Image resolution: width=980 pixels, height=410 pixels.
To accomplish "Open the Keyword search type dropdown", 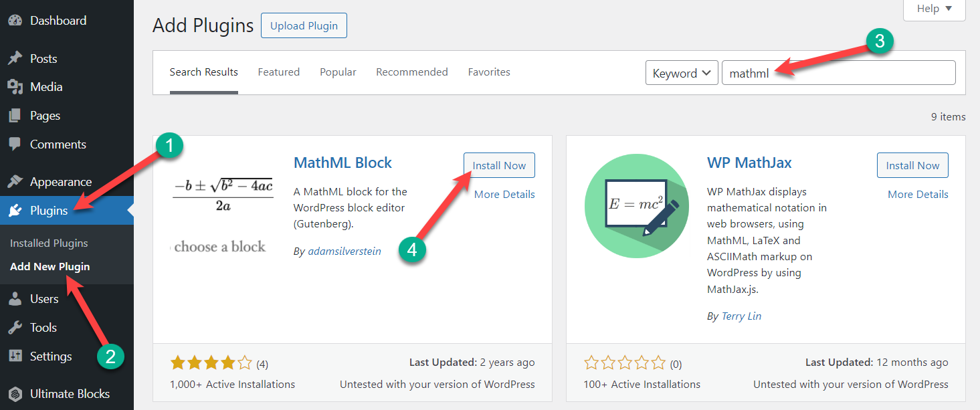I will click(681, 73).
